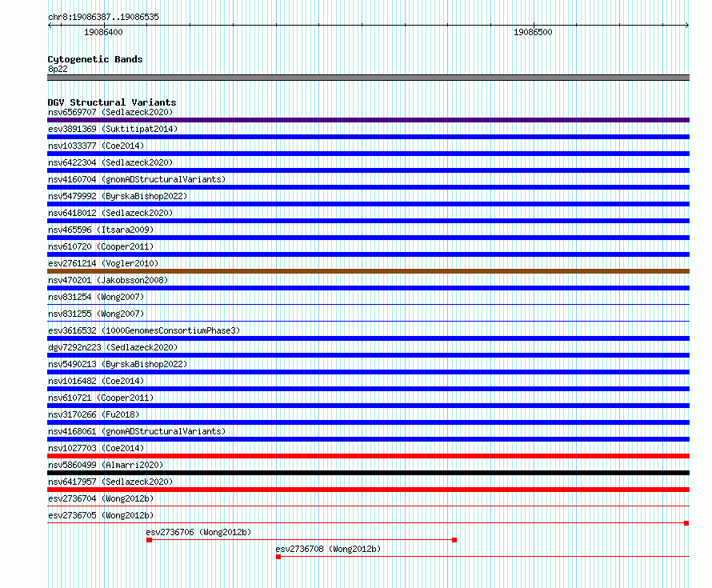
Task: Click esv2736706 (Wong2012b) label
Action: [198, 532]
